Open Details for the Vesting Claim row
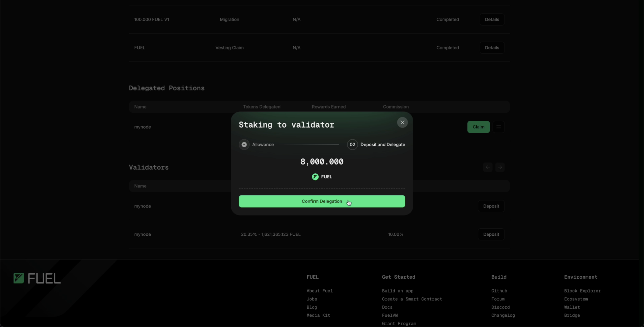644x327 pixels. 492,48
